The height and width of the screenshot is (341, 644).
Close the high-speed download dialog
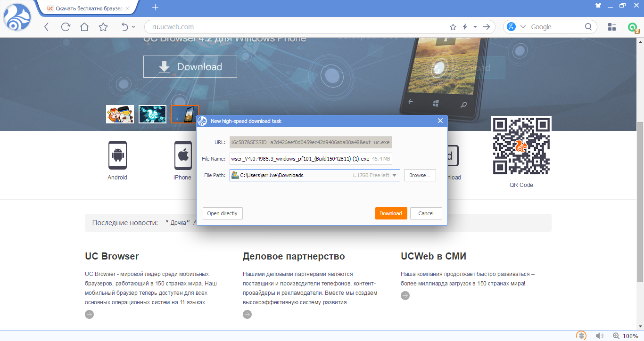440,121
